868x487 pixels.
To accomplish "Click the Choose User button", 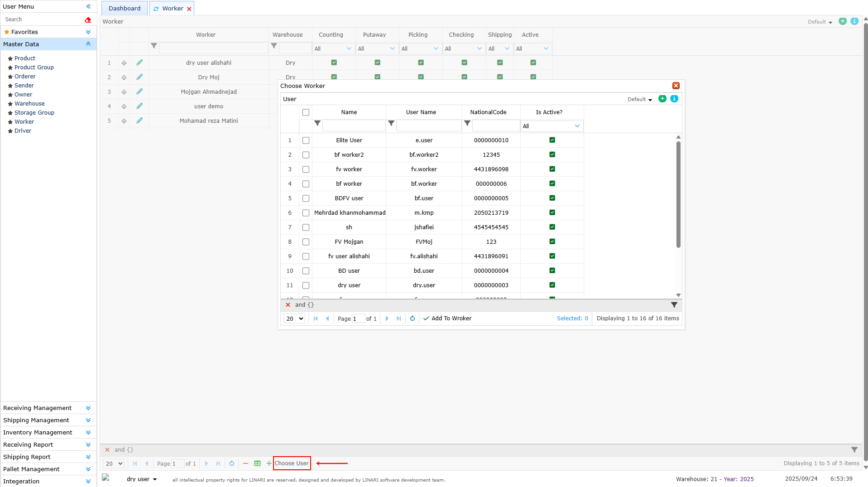I will tap(292, 463).
